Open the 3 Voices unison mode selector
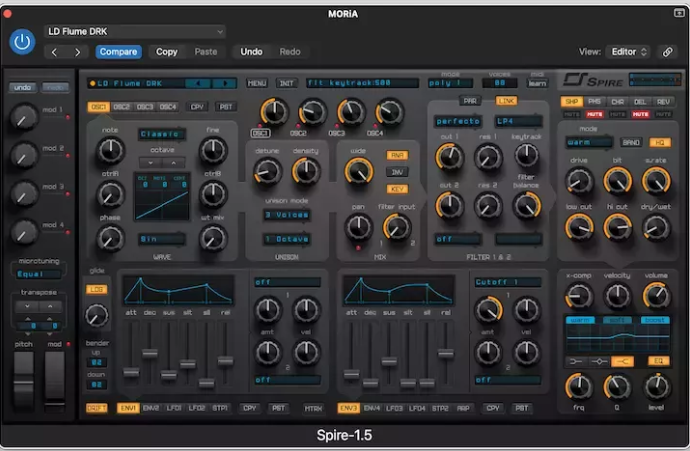The height and width of the screenshot is (451, 690). [x=286, y=215]
